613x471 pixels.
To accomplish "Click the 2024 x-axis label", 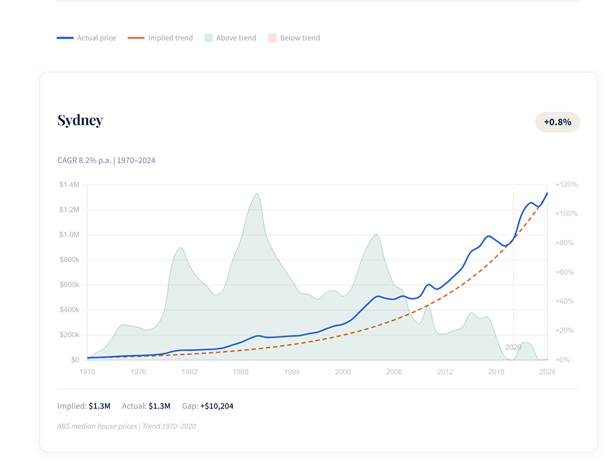I will [x=547, y=371].
